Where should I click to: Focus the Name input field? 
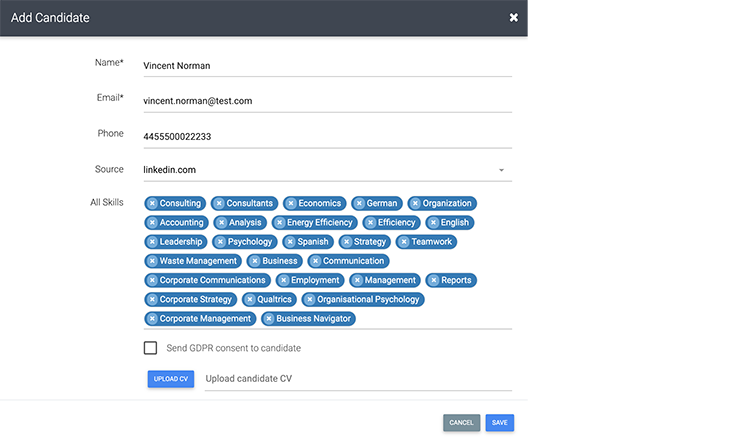tap(326, 66)
